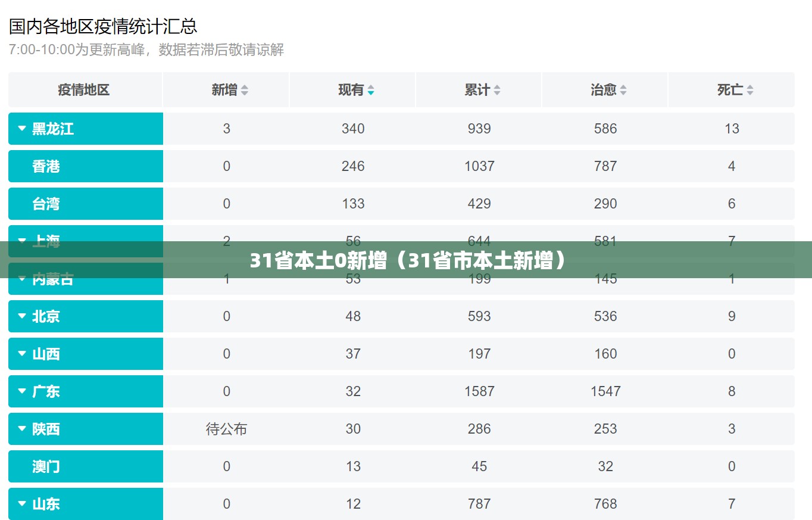Expand the 山西 region row
The width and height of the screenshot is (812, 520).
86,354
